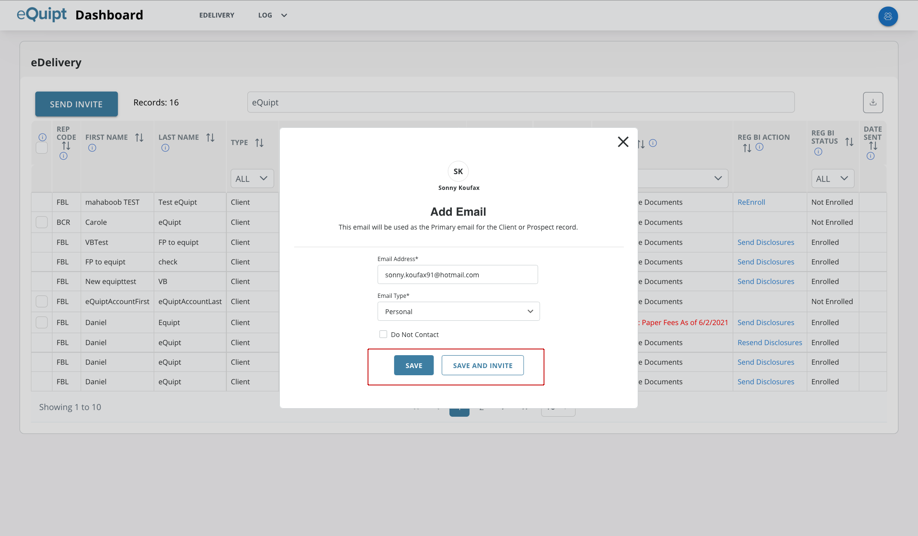The height and width of the screenshot is (536, 918).
Task: Click info icon beside Reg BI Action
Action: [759, 148]
